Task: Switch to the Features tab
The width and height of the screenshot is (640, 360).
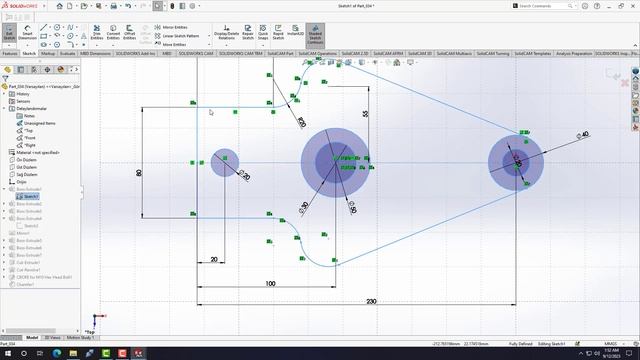Action: tap(10, 53)
